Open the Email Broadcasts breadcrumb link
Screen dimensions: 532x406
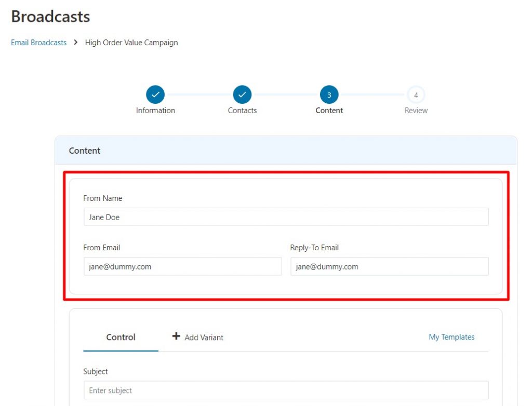pos(38,43)
